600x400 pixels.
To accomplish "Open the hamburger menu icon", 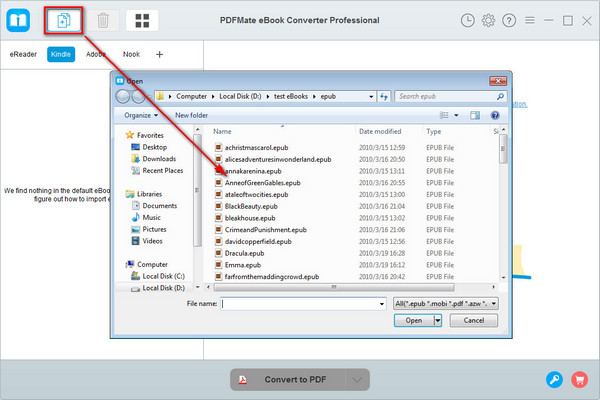I will (x=530, y=20).
